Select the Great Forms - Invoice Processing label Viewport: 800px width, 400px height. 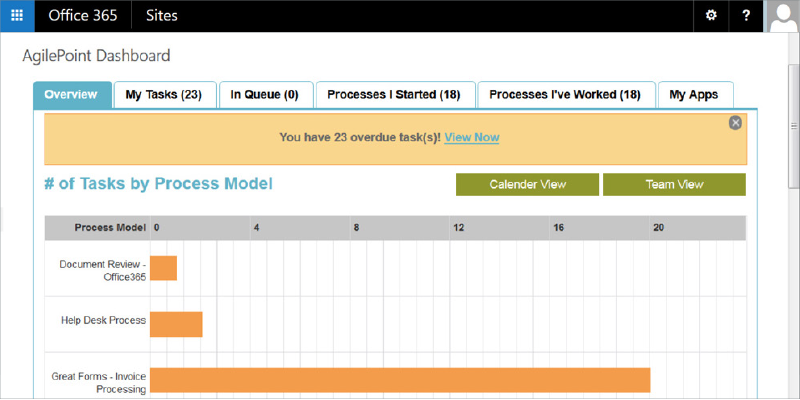pyautogui.click(x=99, y=383)
